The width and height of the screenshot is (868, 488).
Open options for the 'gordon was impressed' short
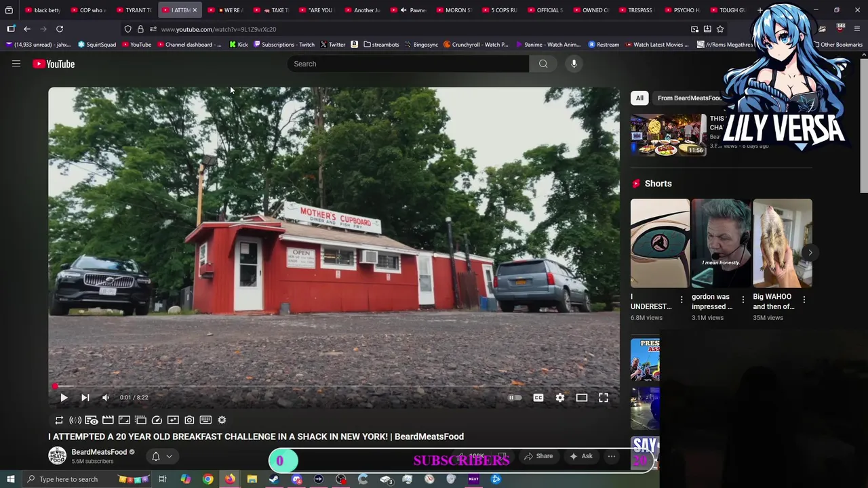tap(743, 300)
